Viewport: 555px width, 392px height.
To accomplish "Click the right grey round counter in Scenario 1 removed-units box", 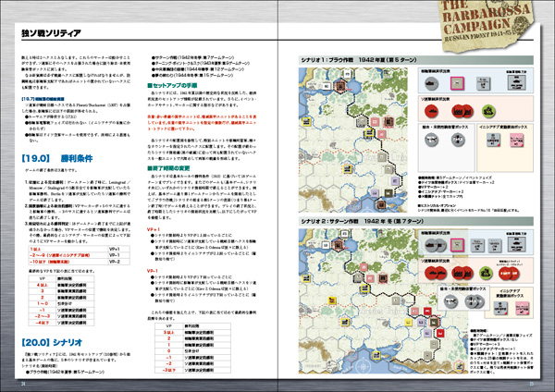I will 458,140.
